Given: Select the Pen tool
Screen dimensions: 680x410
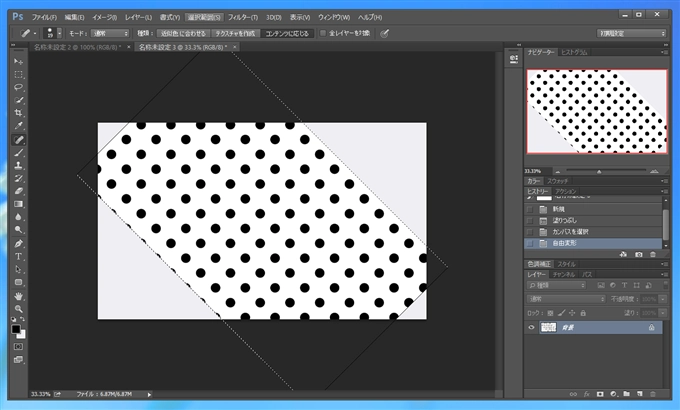Looking at the screenshot, I should [18, 243].
